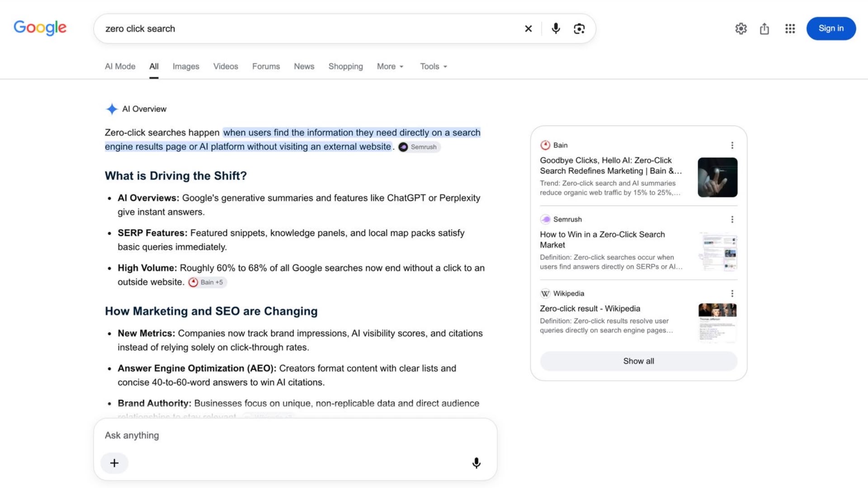This screenshot has height=488, width=868.
Task: Click microphone icon in Ask anything box
Action: (476, 463)
